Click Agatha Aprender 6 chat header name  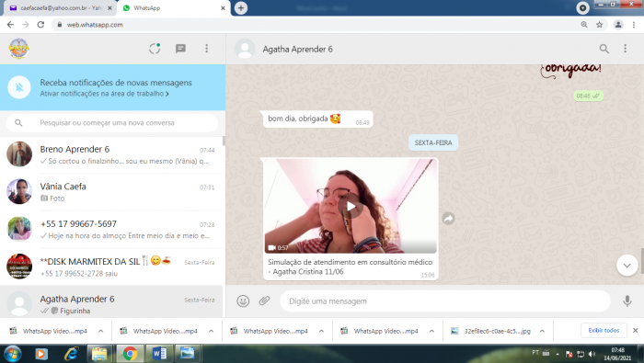(x=298, y=50)
